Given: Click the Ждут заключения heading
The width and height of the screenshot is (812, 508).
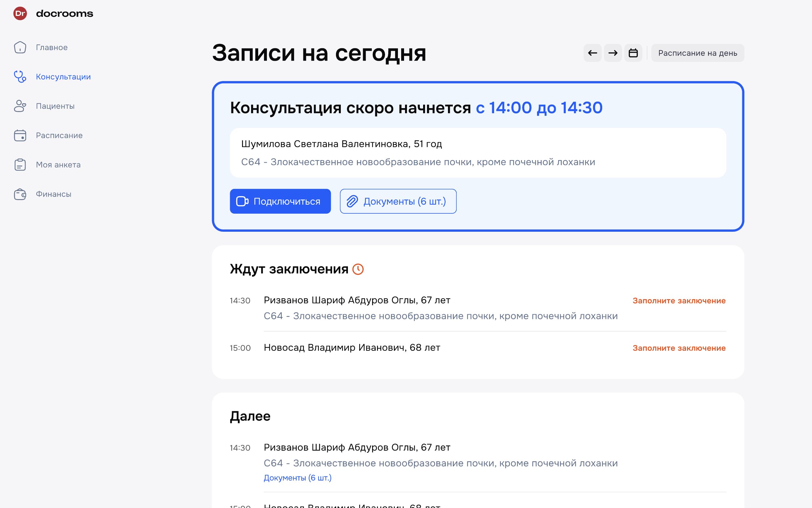Looking at the screenshot, I should tap(289, 269).
